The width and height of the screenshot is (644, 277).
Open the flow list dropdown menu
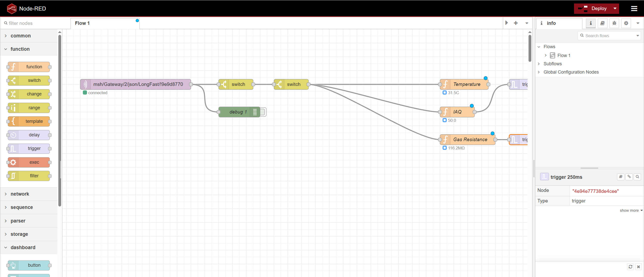click(x=527, y=23)
